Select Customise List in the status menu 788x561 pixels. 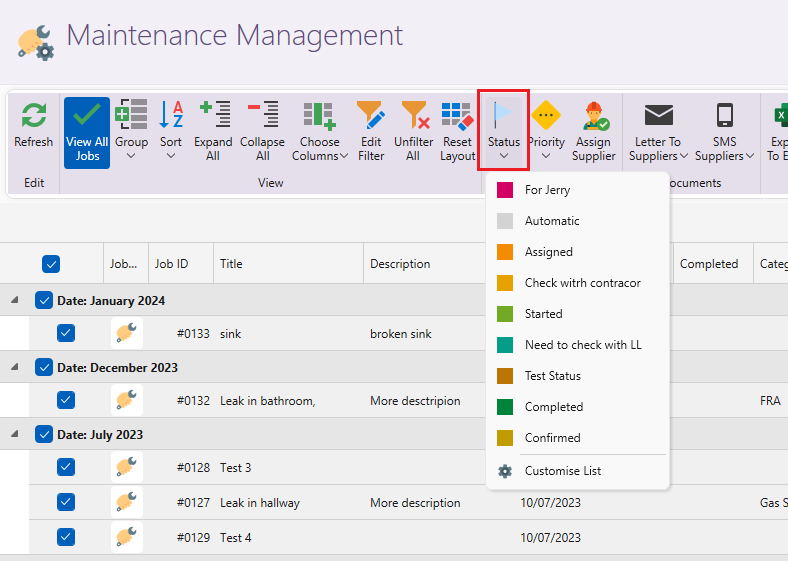562,471
